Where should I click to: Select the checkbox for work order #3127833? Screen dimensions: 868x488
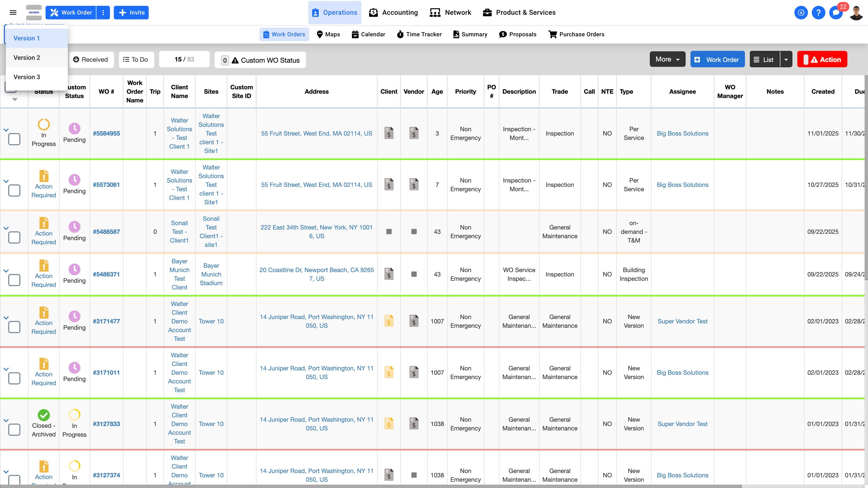[x=14, y=429]
